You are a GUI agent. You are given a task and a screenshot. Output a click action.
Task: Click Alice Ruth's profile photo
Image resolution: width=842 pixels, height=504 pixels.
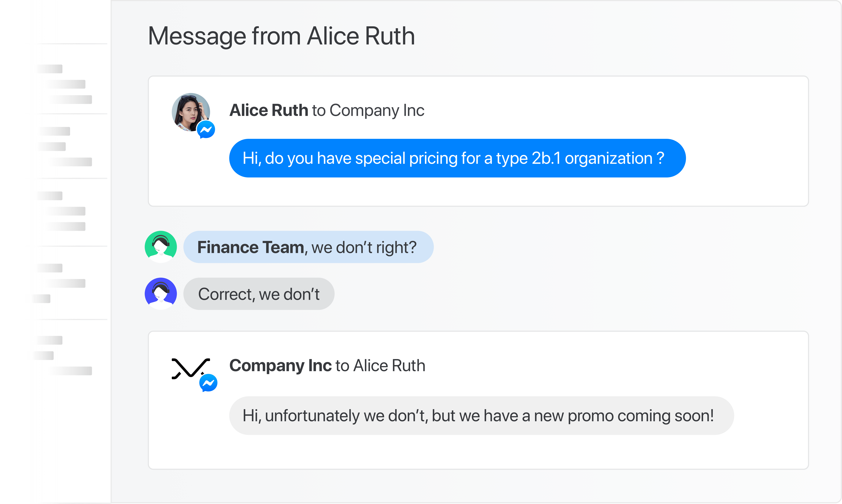pos(191,112)
